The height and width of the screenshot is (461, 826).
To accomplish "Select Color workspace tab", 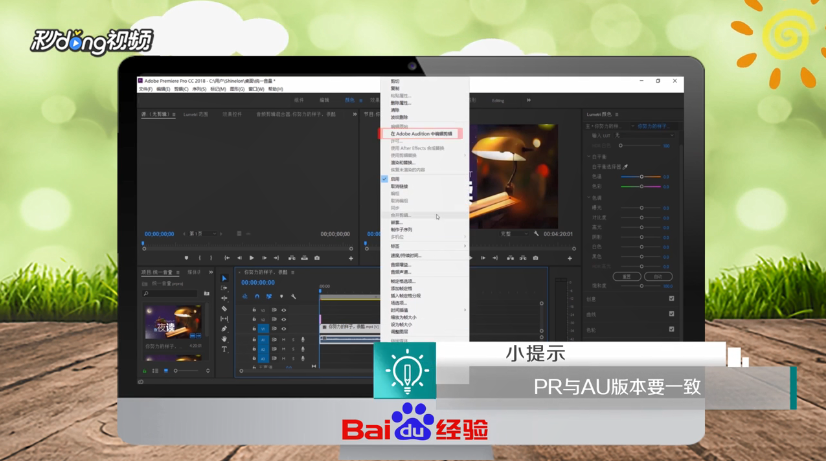I will (x=350, y=100).
